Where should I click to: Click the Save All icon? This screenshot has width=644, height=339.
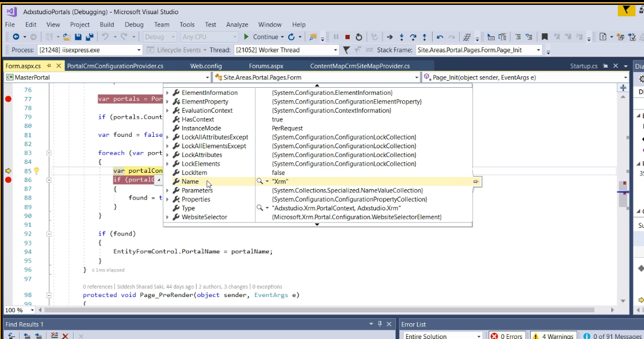[x=89, y=37]
